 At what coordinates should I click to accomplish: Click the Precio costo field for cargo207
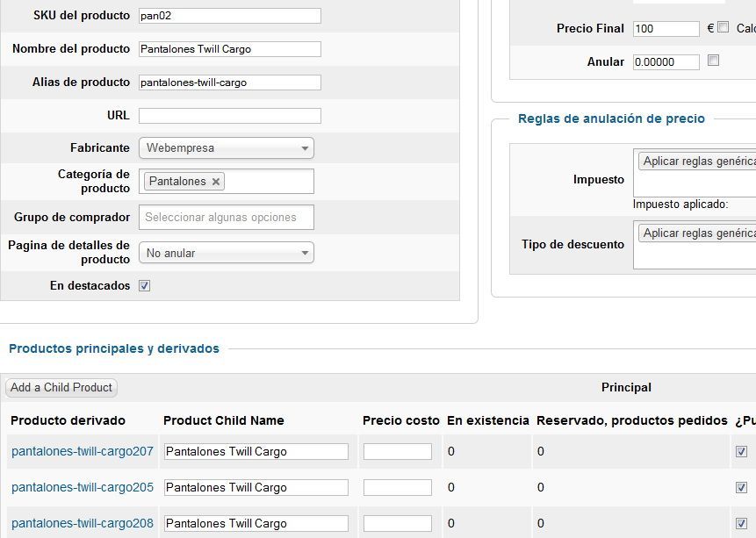pyautogui.click(x=397, y=452)
